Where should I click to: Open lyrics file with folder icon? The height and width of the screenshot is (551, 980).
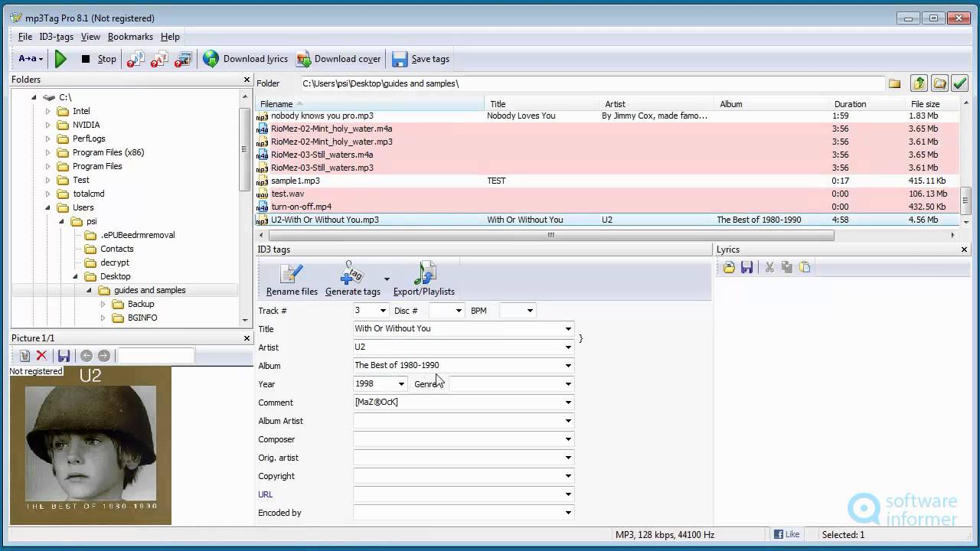tap(729, 267)
